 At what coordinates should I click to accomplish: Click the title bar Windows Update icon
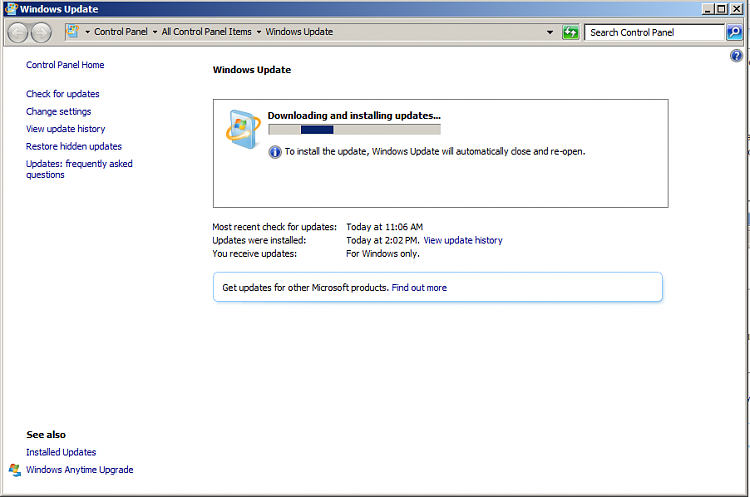11,9
